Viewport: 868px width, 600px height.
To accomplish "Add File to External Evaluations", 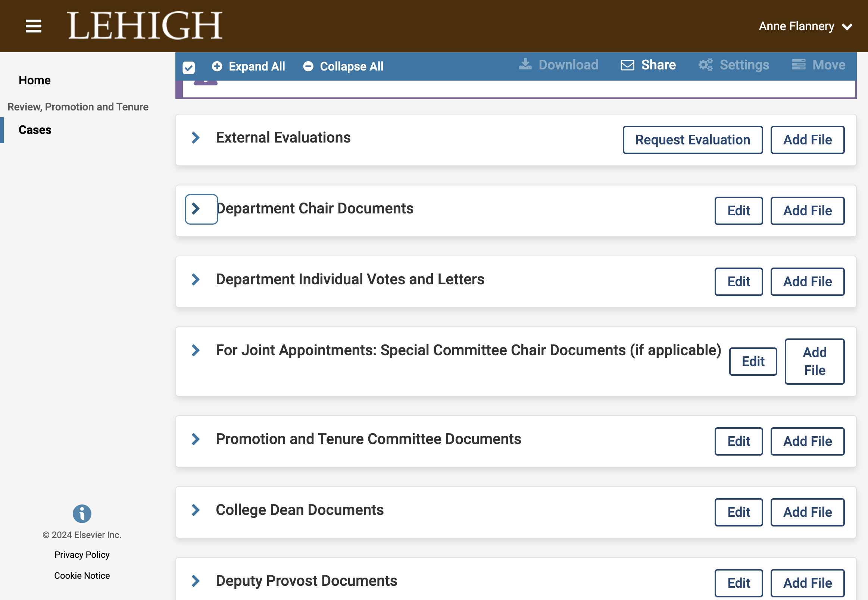I will click(808, 140).
